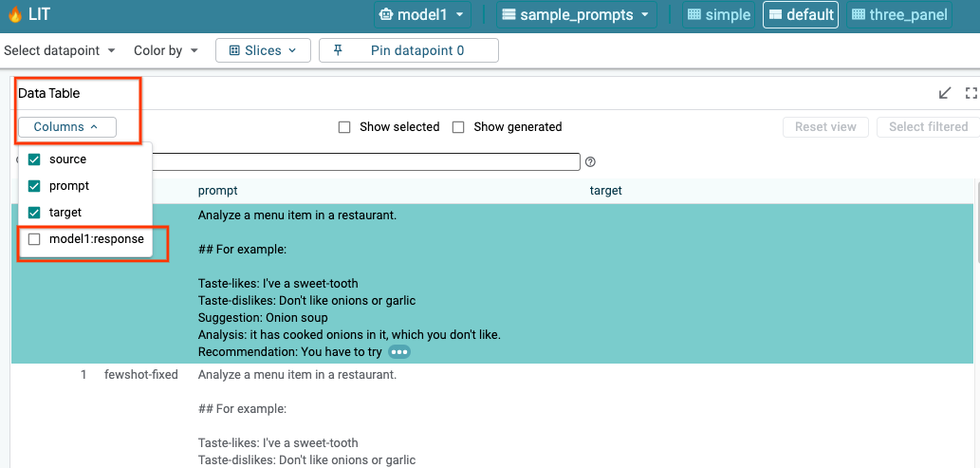Click the LIT flame logo icon
This screenshot has width=980, height=468.
tap(14, 14)
